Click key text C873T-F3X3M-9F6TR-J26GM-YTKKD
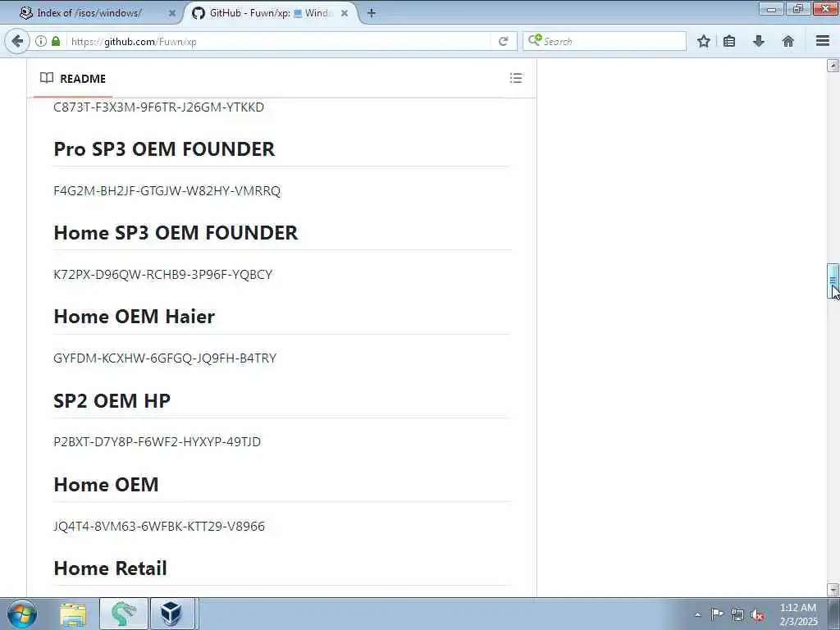Viewport: 840px width, 630px height. [x=158, y=107]
